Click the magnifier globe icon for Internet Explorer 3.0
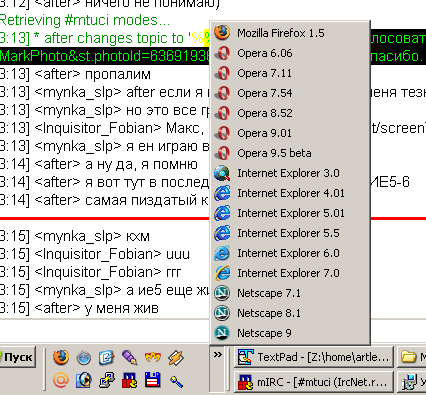Screen dimensions: 426x395 click(x=222, y=173)
